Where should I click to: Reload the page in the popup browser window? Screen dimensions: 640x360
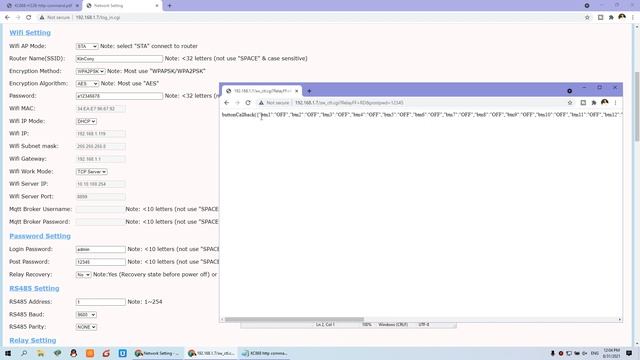pyautogui.click(x=248, y=103)
